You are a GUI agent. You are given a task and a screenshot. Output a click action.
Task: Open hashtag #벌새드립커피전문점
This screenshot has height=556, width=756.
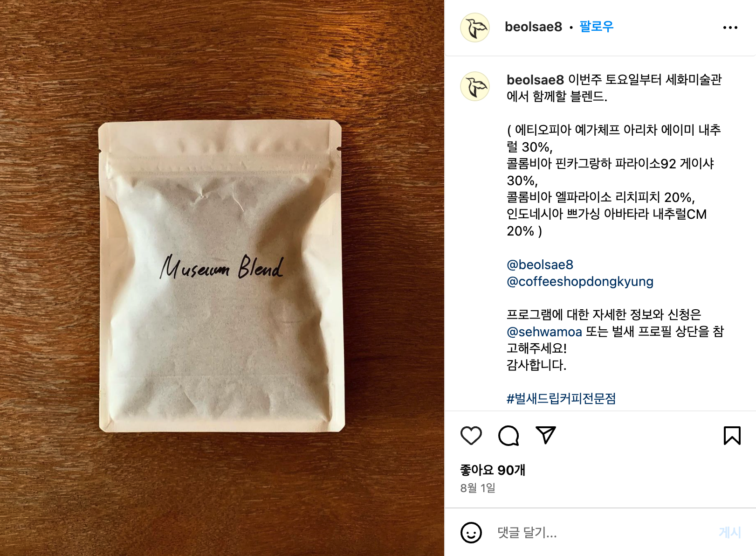point(561,398)
